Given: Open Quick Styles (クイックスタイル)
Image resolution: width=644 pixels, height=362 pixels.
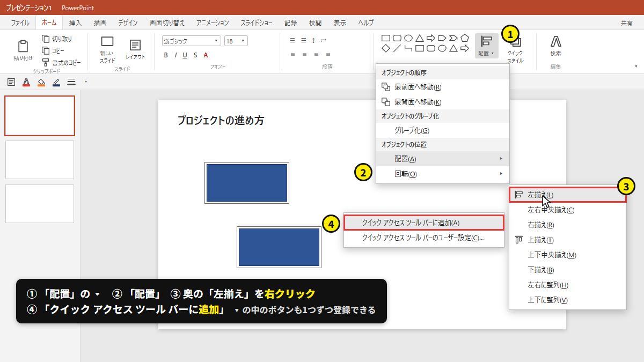Looking at the screenshot, I should click(x=515, y=49).
